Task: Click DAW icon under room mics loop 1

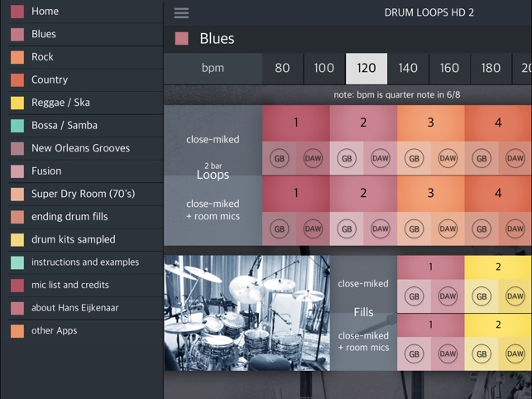Action: coord(313,228)
